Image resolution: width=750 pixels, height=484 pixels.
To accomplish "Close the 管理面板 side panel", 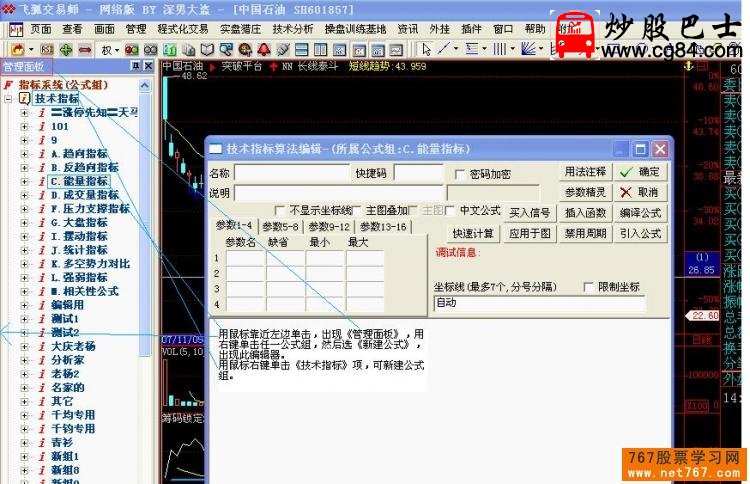I will (149, 66).
